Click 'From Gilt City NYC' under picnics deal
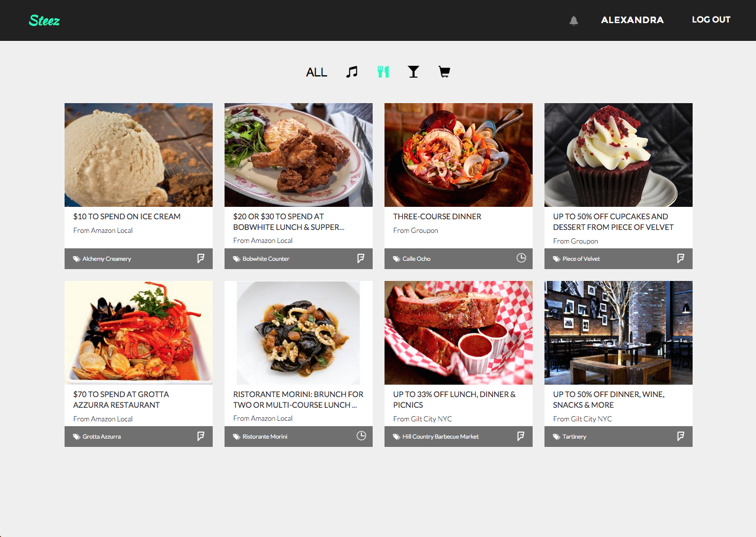Viewport: 756px width, 537px height. [x=422, y=419]
